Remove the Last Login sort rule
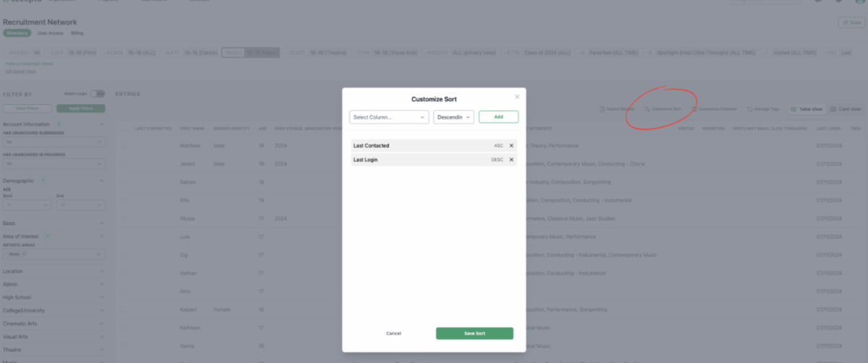This screenshot has height=363, width=868. coord(511,160)
